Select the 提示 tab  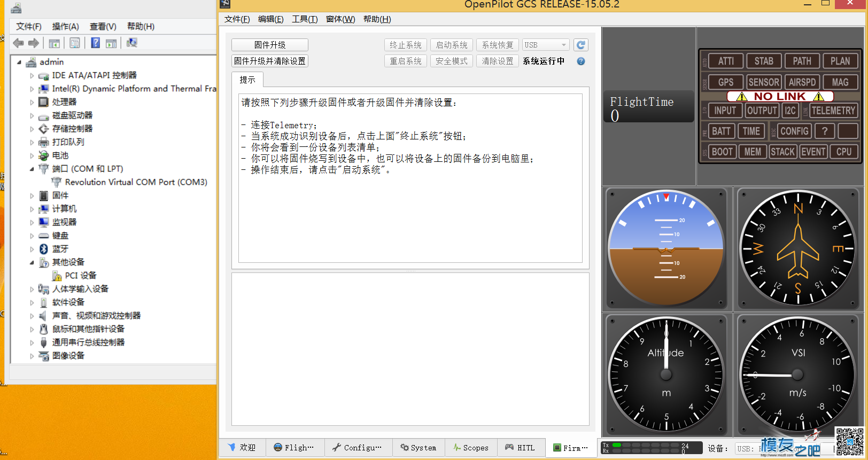point(247,80)
